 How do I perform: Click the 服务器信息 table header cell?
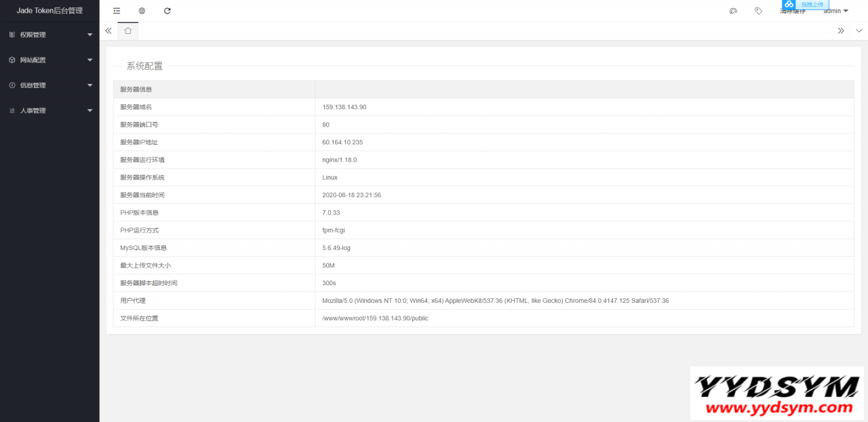(x=136, y=89)
